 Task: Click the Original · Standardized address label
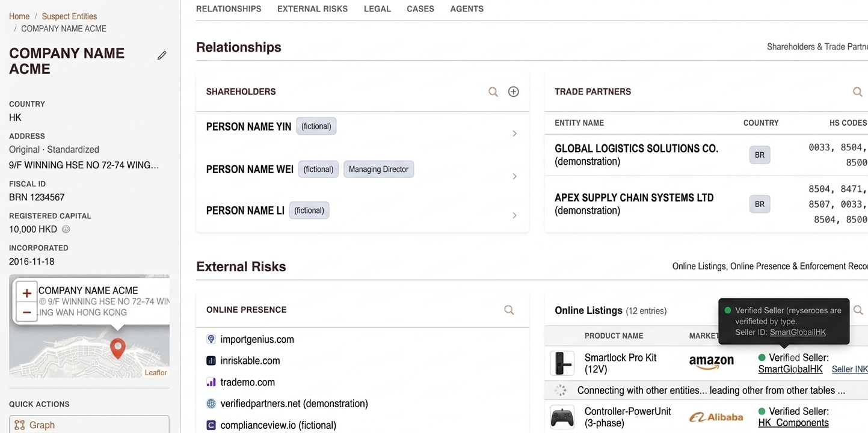(x=54, y=149)
